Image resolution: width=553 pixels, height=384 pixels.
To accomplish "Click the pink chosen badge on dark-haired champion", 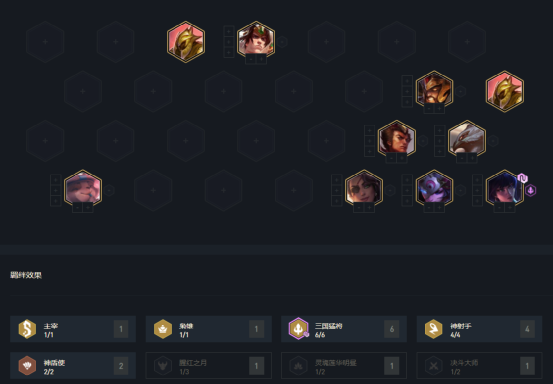I will click(x=522, y=178).
